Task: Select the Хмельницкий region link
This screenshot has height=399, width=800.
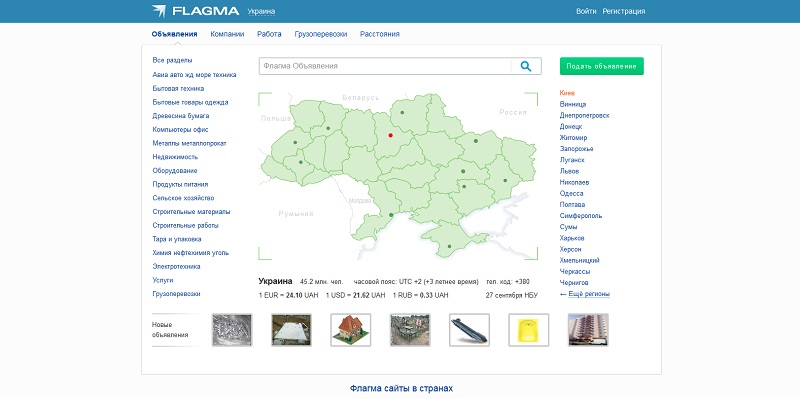Action: pos(579,260)
